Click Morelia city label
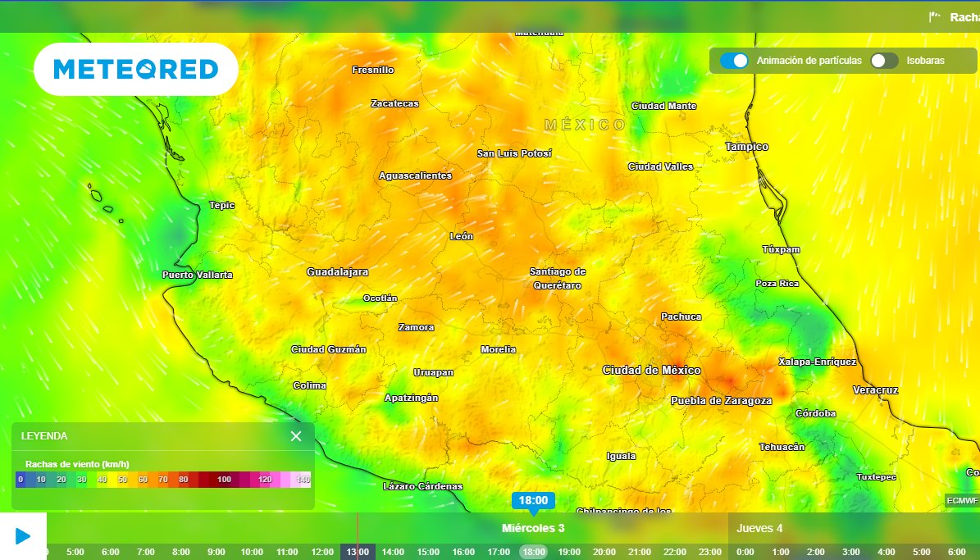 498,349
